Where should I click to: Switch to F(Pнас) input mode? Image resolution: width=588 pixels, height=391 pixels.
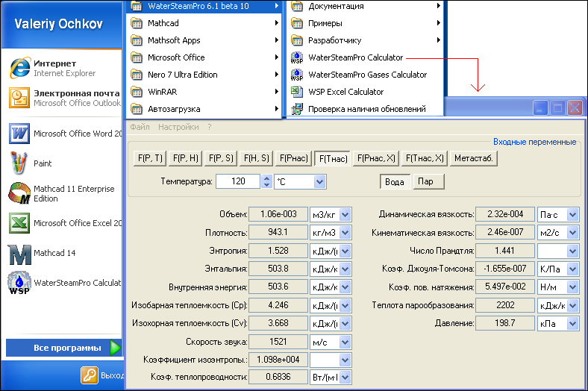tap(293, 158)
